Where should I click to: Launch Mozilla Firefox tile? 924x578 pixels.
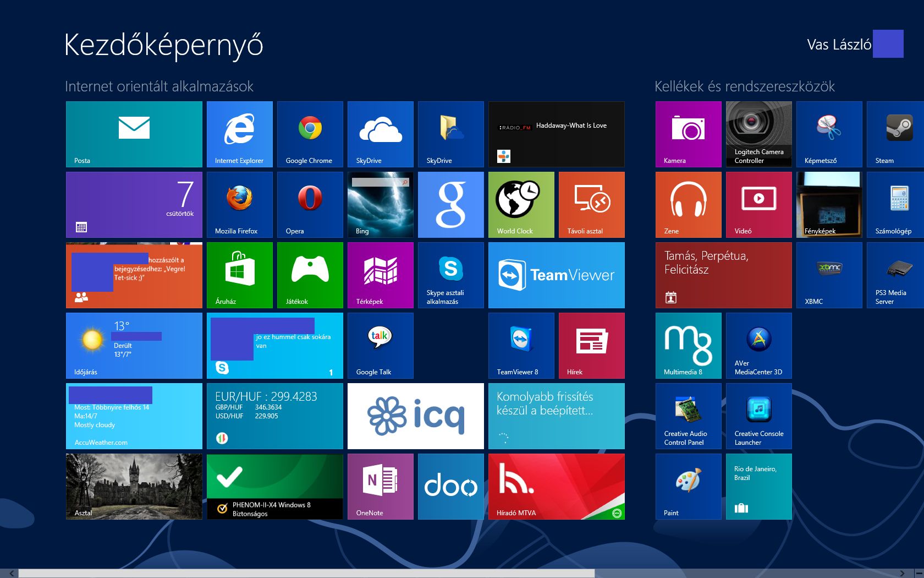(240, 205)
